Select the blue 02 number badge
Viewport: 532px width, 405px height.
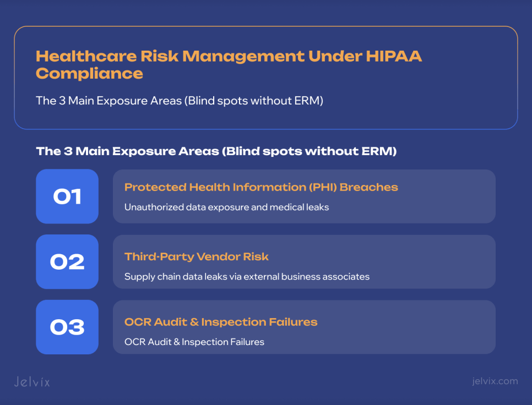67,261
